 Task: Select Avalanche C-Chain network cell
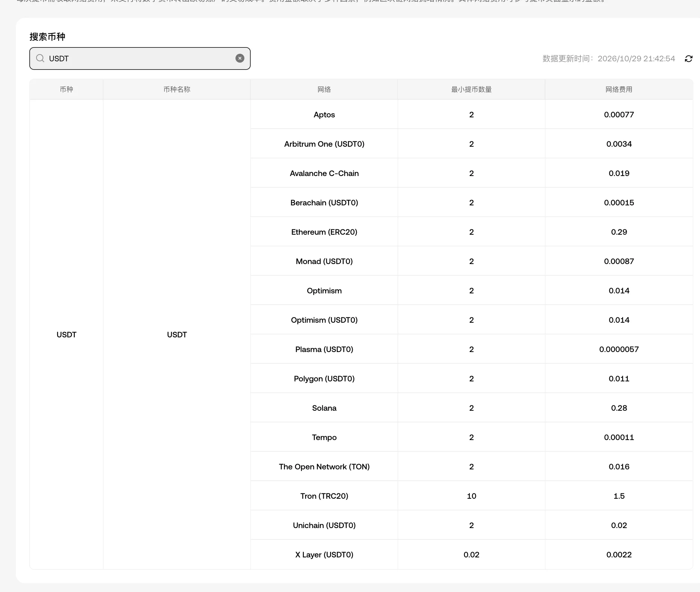(x=324, y=173)
